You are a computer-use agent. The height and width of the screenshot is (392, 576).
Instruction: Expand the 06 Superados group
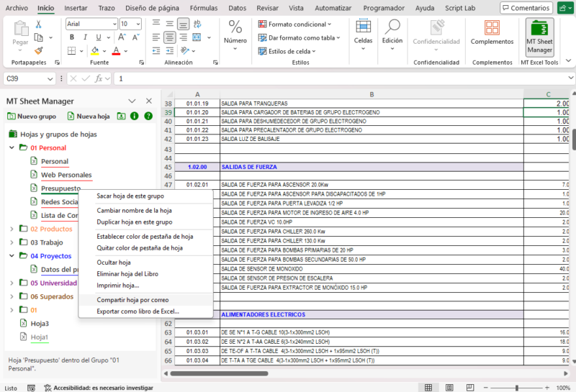(x=12, y=296)
